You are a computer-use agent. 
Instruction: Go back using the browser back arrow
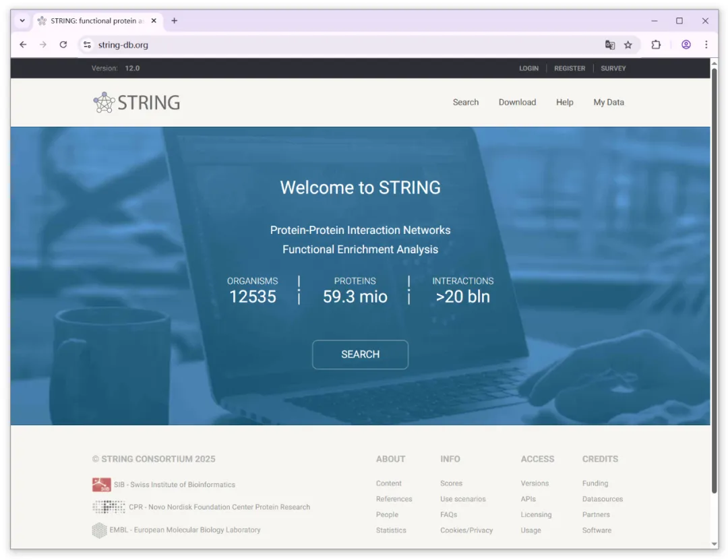click(23, 44)
